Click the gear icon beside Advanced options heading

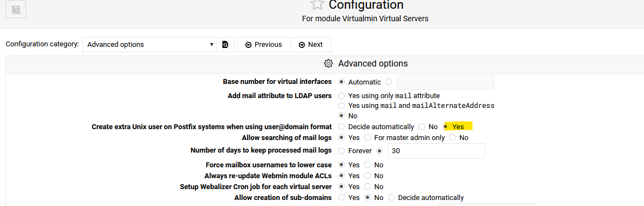click(x=328, y=64)
